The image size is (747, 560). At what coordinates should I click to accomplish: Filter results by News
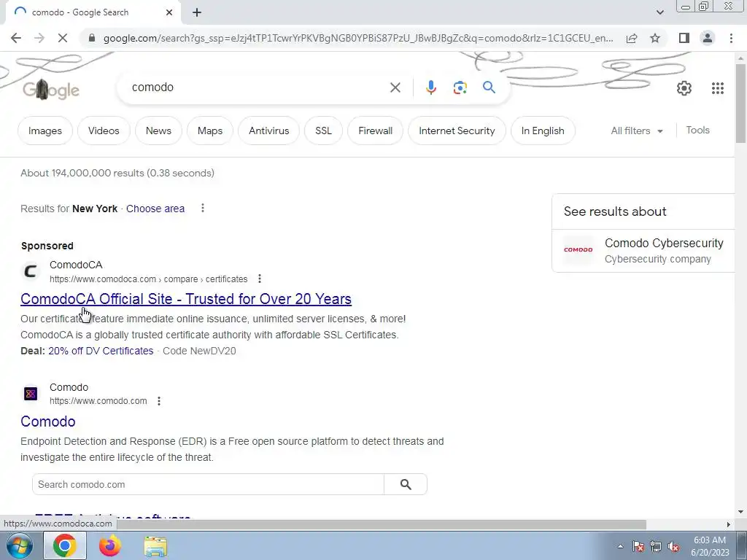pyautogui.click(x=158, y=131)
